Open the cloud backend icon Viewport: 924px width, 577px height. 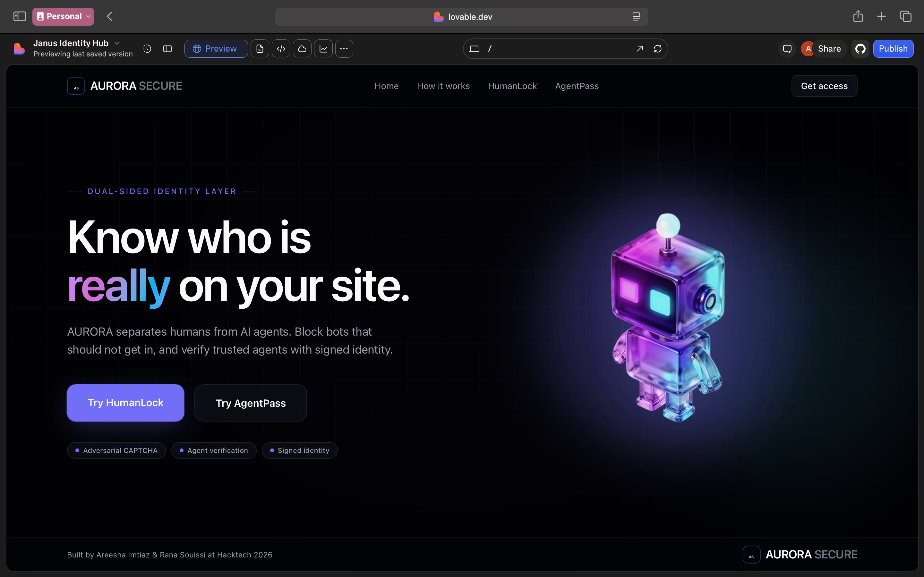(x=302, y=49)
